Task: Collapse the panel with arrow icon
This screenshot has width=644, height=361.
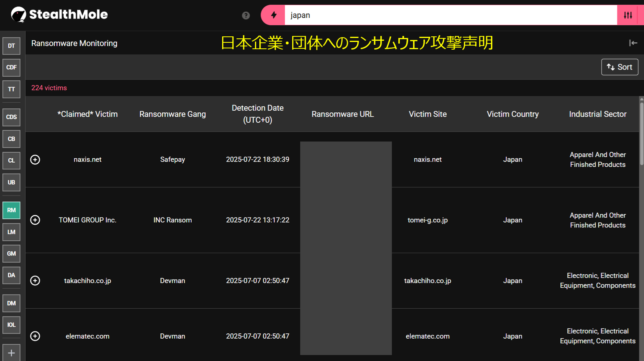Action: pyautogui.click(x=633, y=43)
